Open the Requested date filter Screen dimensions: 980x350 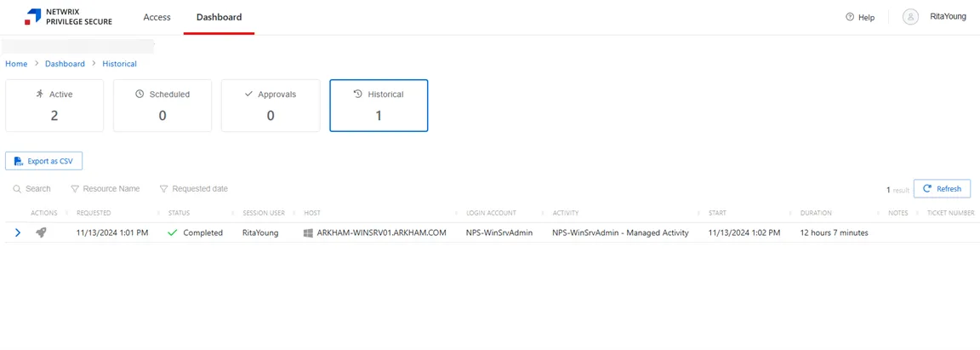[x=194, y=188]
